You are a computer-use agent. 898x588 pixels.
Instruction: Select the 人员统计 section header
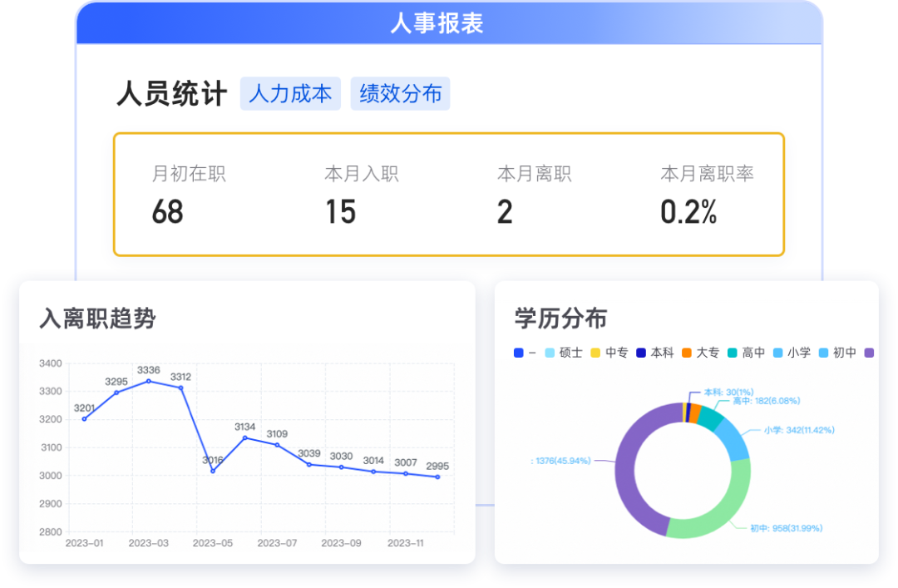pos(171,94)
